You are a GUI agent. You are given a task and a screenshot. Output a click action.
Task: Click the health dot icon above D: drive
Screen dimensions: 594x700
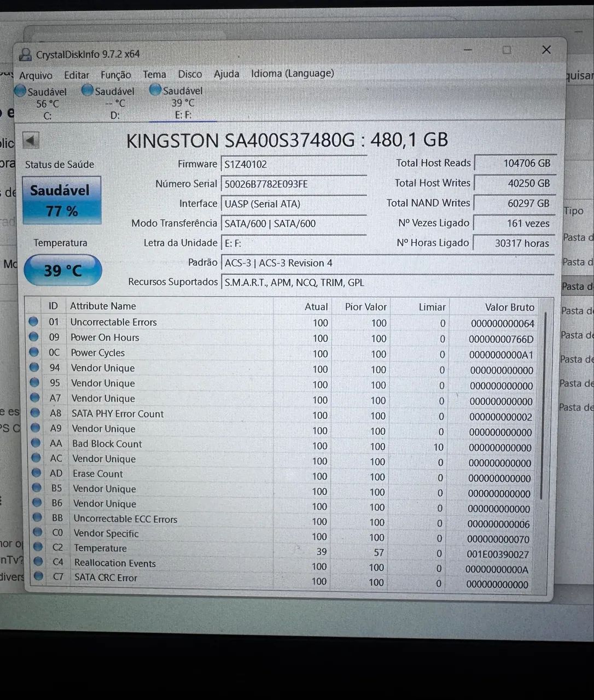87,90
